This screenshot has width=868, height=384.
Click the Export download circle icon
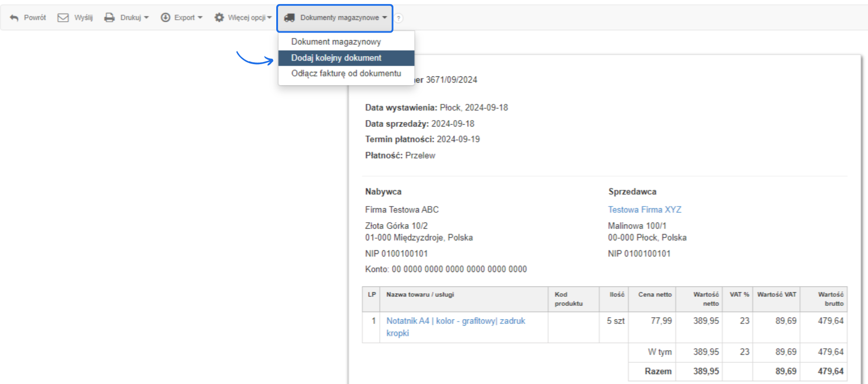point(165,18)
